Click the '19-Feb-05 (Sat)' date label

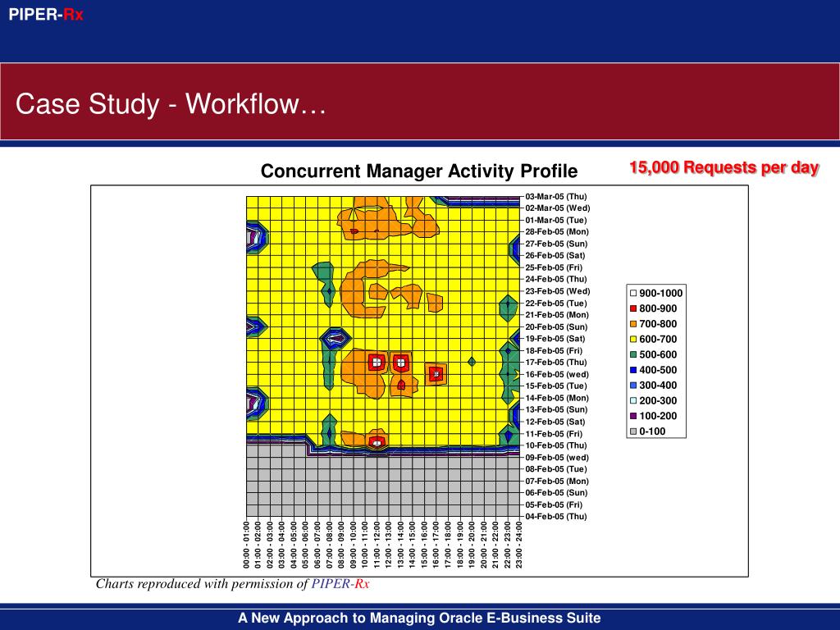(555, 339)
